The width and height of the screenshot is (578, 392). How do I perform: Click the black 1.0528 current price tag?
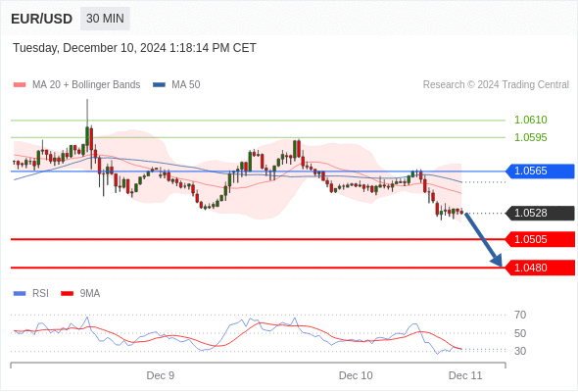click(540, 213)
